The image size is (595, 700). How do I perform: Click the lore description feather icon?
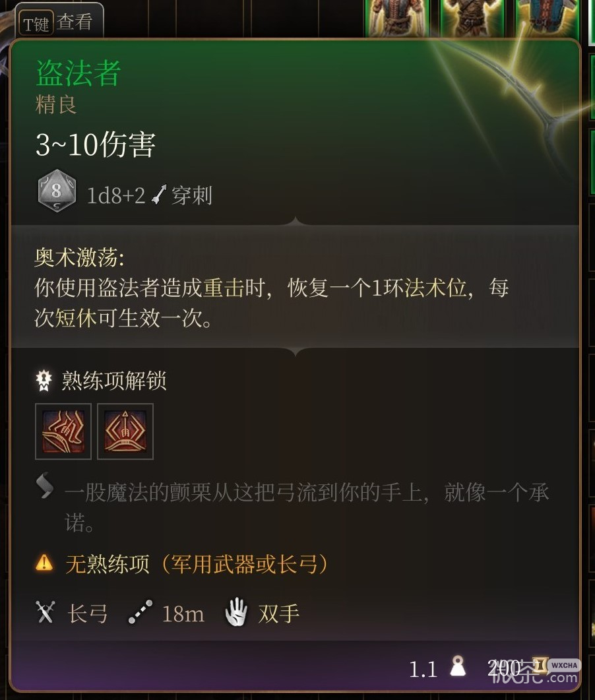[45, 486]
